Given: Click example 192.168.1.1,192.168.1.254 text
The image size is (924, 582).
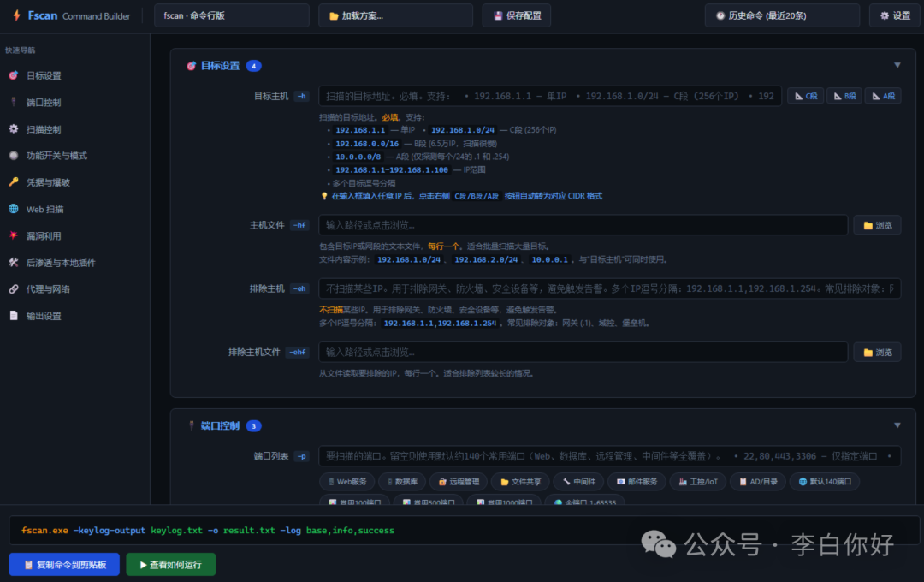Looking at the screenshot, I should pos(441,324).
